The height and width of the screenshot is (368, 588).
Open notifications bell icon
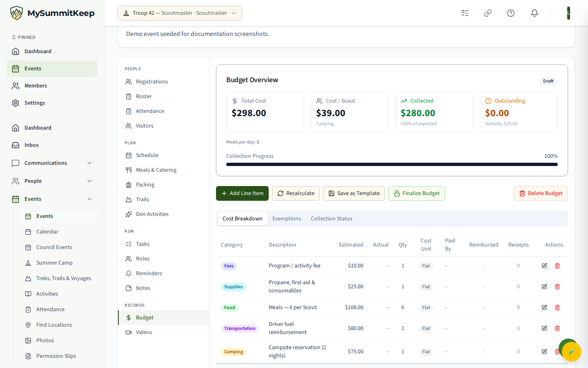pos(535,13)
